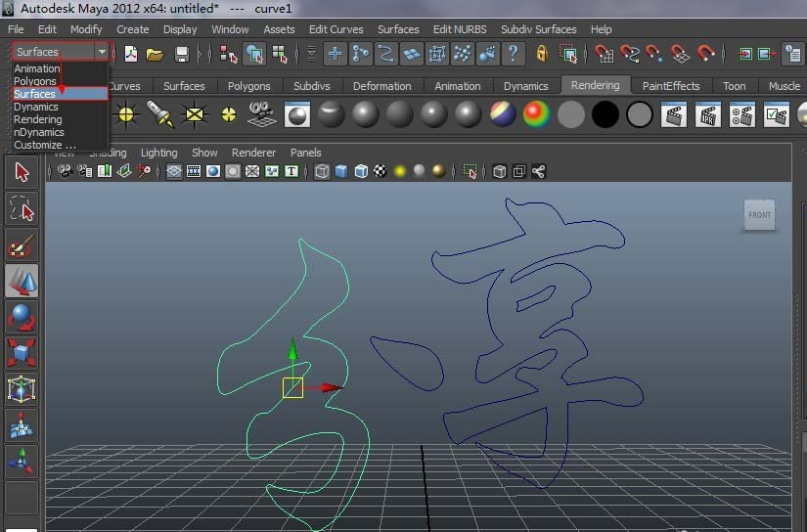Open scene using the folder icon
This screenshot has height=532, width=807.
[x=155, y=53]
